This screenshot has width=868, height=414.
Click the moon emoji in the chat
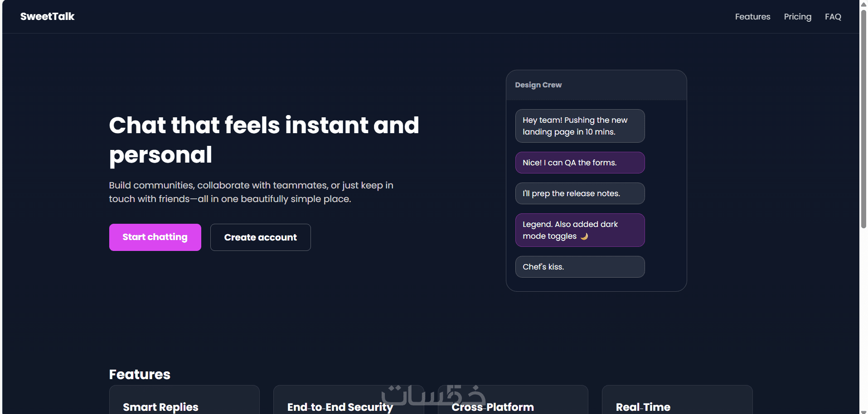pyautogui.click(x=584, y=236)
